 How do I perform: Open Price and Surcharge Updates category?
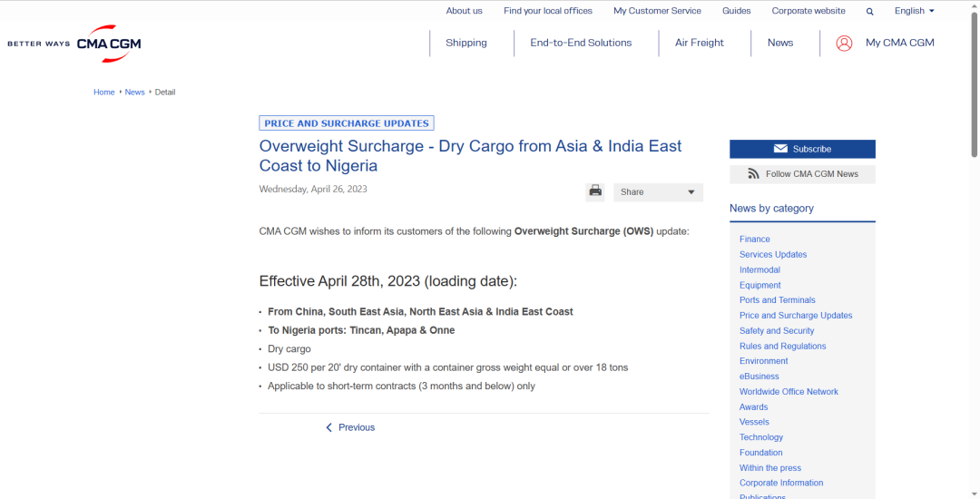pos(796,316)
